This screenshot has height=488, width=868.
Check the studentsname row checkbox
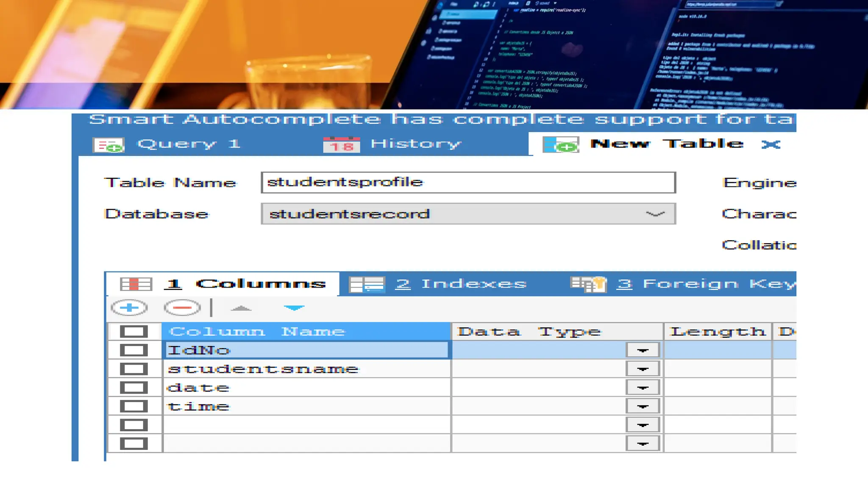coord(134,369)
